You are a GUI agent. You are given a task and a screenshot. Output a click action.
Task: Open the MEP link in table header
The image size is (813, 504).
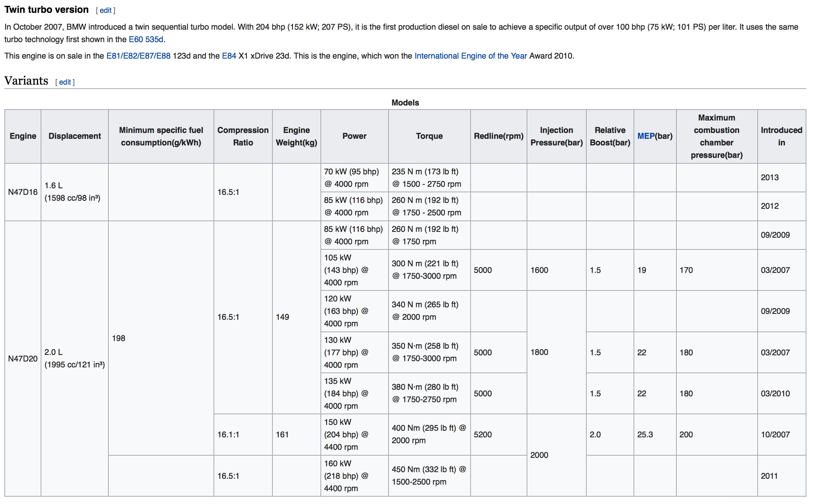pos(646,136)
